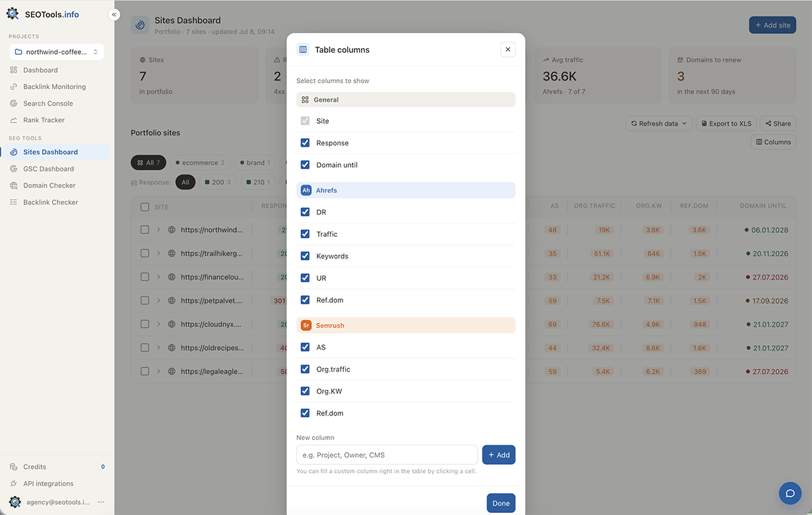Expand the legaleagle site row

coord(158,372)
